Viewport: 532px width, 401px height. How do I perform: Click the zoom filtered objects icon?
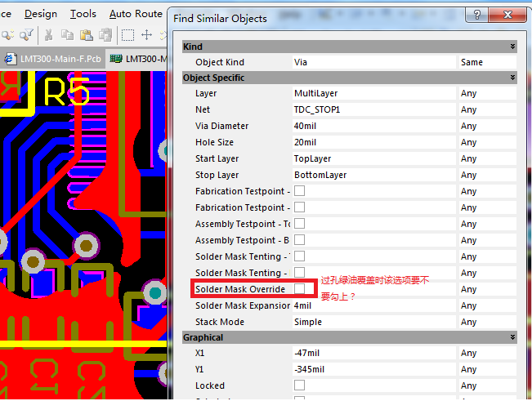pos(26,35)
